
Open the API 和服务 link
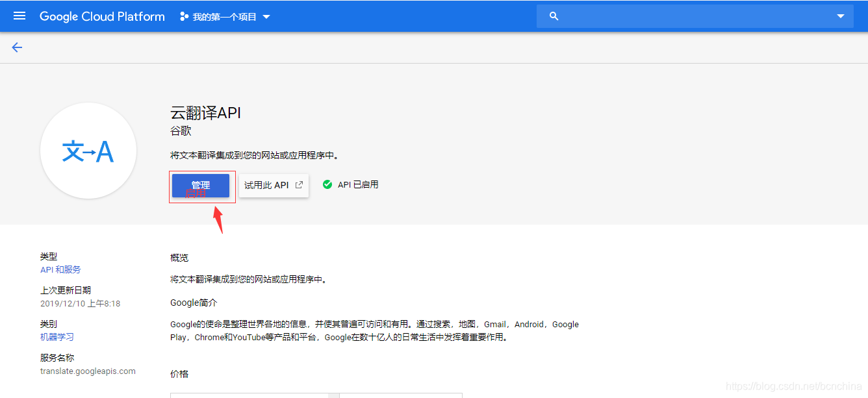pos(60,269)
